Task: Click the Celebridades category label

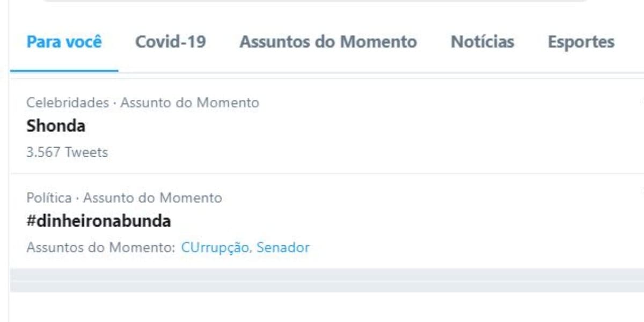Action: coord(68,103)
